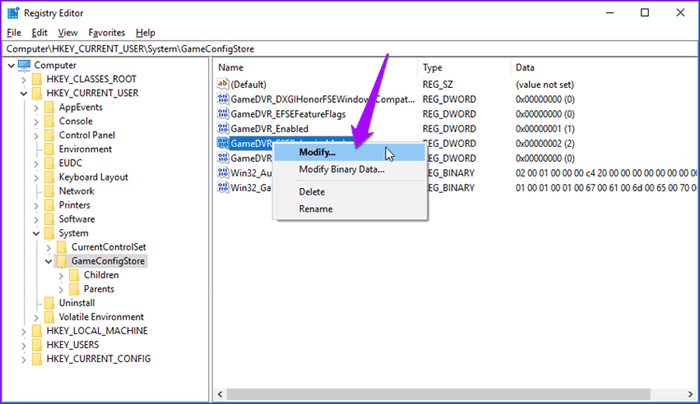Open the Favorites menu
Viewport: 700px width, 404px height.
point(107,33)
